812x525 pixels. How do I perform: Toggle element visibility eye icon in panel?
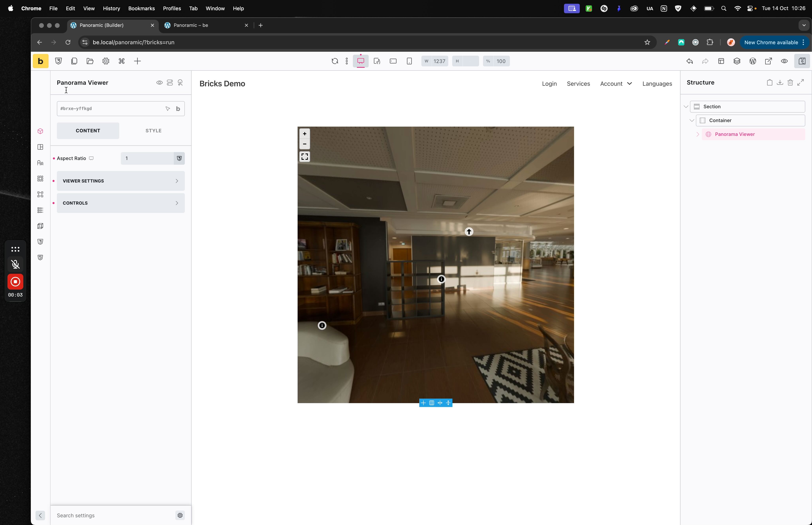pyautogui.click(x=159, y=83)
